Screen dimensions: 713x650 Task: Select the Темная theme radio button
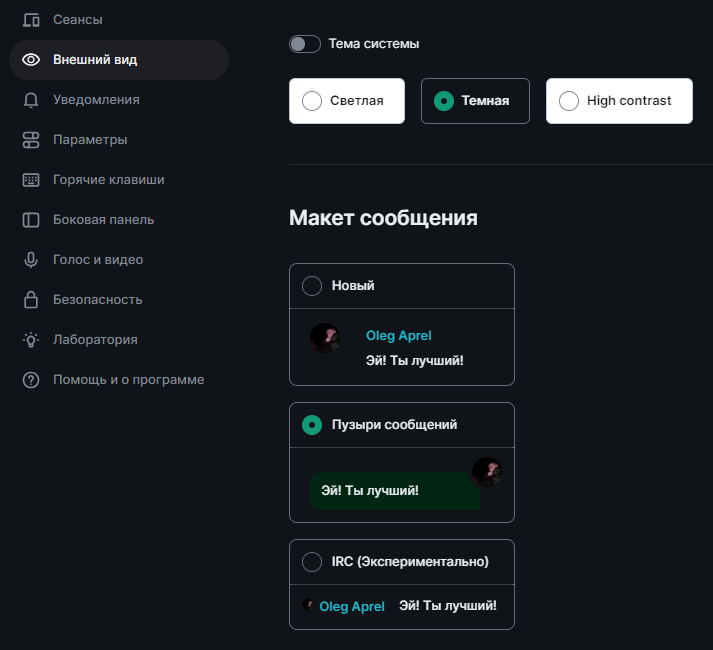pos(444,101)
